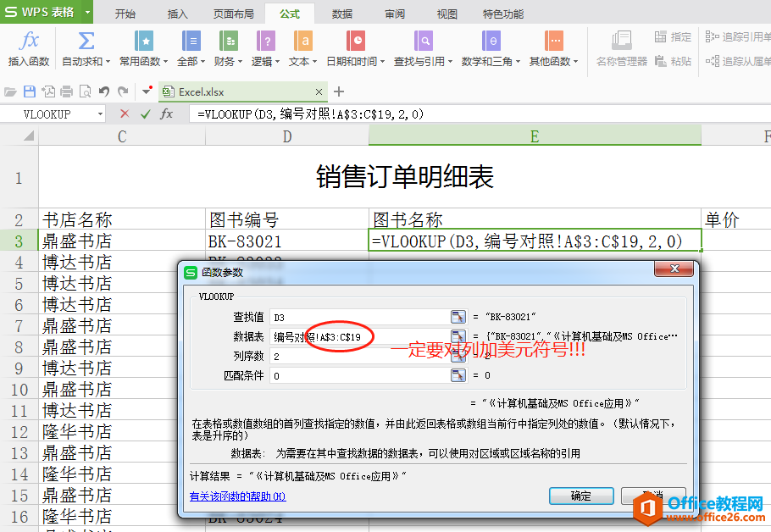Click the formula bar with VLOOKUP formula
Screen dimensions: 771x532
480,114
